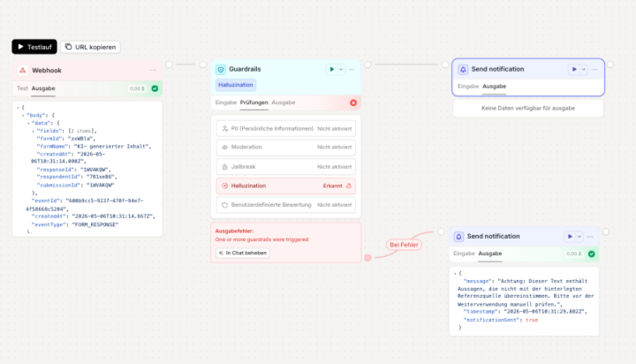Run the Guardrails node with play button
The height and width of the screenshot is (364, 636).
(x=331, y=70)
